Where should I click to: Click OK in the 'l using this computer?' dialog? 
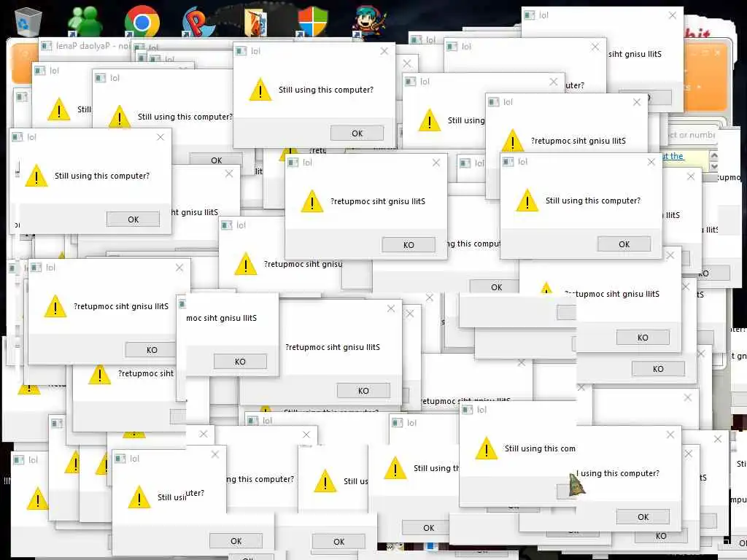pos(643,517)
